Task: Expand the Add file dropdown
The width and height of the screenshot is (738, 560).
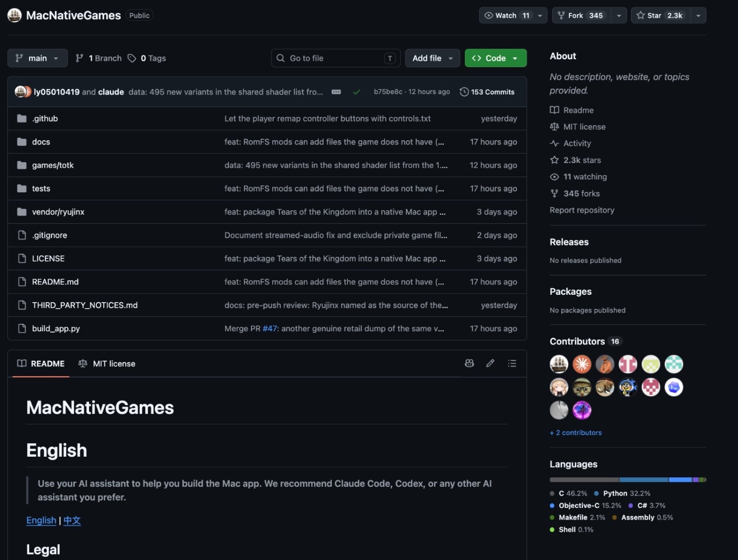Action: point(432,58)
